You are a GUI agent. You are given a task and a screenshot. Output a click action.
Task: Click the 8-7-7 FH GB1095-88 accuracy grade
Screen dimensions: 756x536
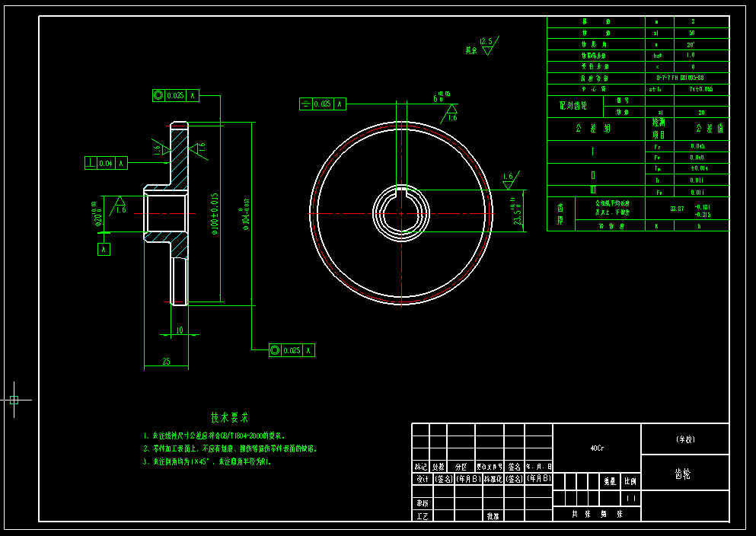(x=680, y=78)
